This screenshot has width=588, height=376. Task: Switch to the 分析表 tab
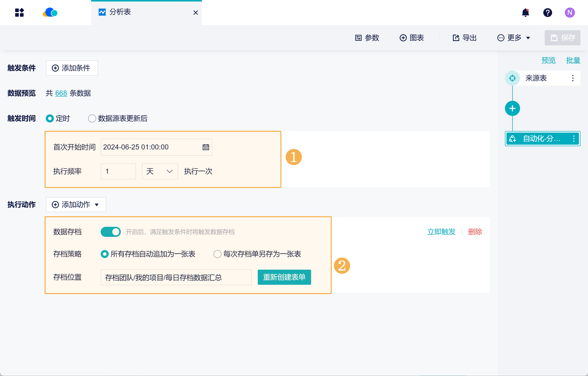(x=120, y=12)
